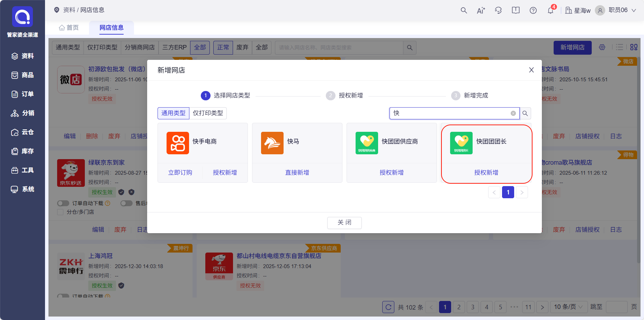The image size is (644, 320).
Task: Open the notification bell
Action: pos(551,10)
